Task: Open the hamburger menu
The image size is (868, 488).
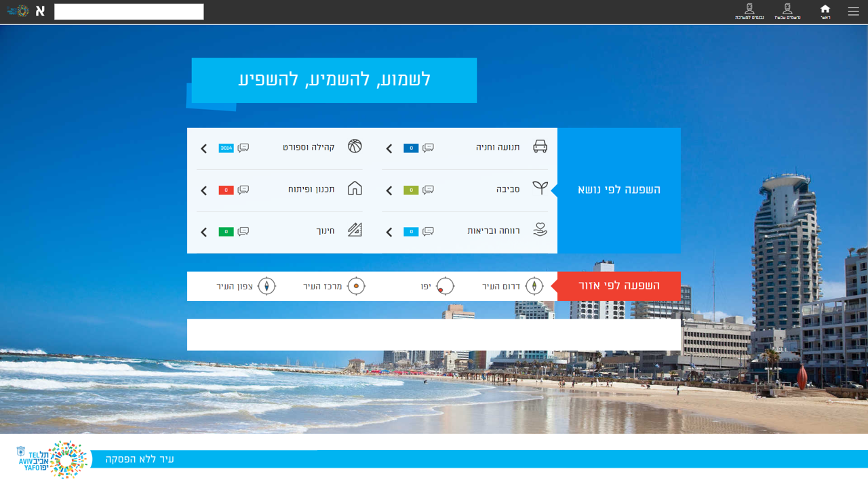Action: tap(853, 12)
